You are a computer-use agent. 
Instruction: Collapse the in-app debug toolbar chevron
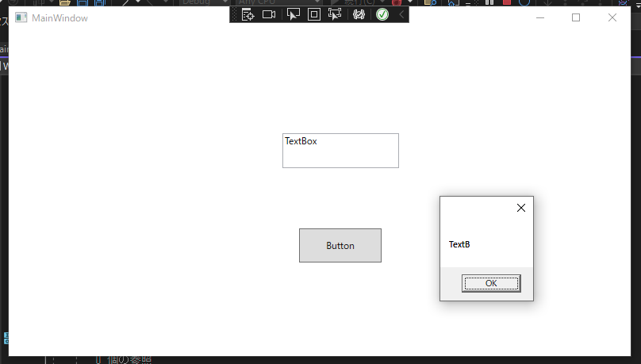click(x=401, y=14)
